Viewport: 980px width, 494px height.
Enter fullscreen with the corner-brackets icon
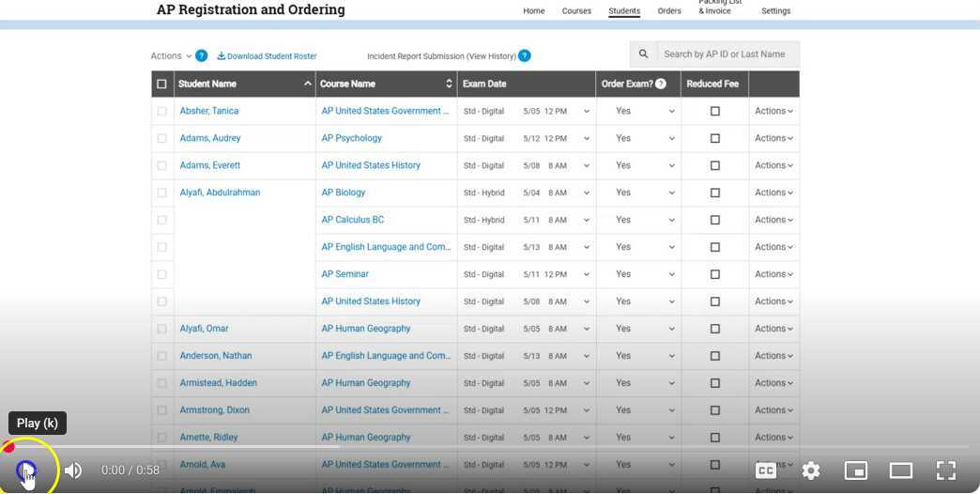(945, 471)
